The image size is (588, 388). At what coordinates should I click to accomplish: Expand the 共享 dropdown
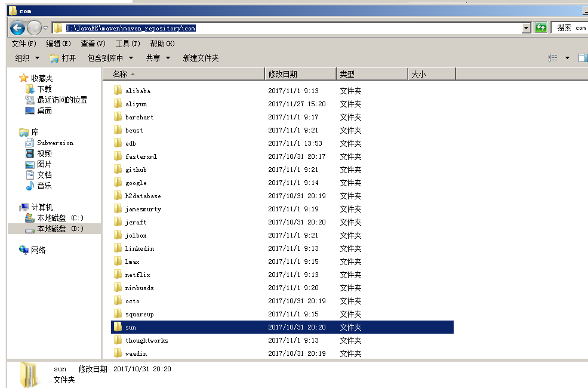[158, 58]
